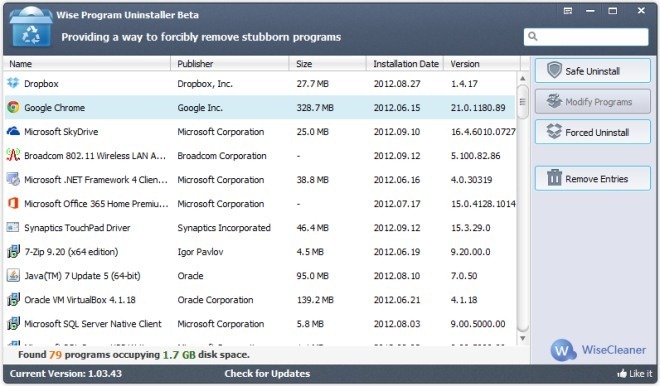This screenshot has width=660, height=386.
Task: Click the Microsoft Office 365 icon
Action: (x=13, y=203)
